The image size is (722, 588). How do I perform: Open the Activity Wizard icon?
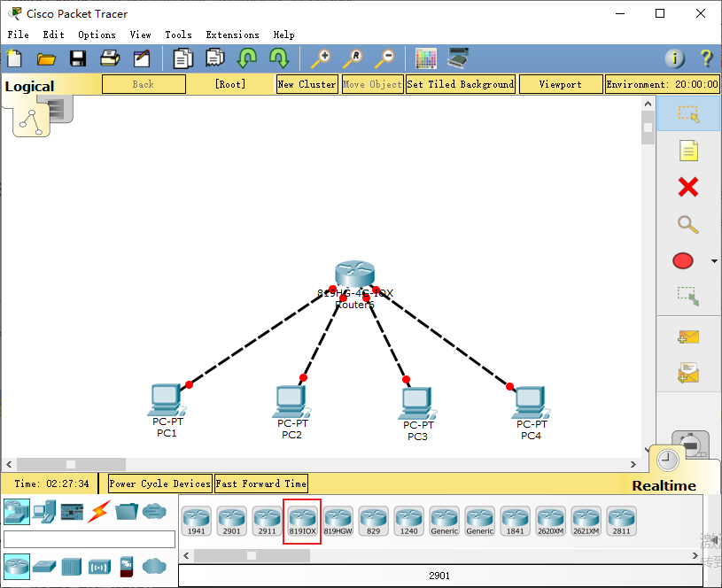[x=142, y=58]
